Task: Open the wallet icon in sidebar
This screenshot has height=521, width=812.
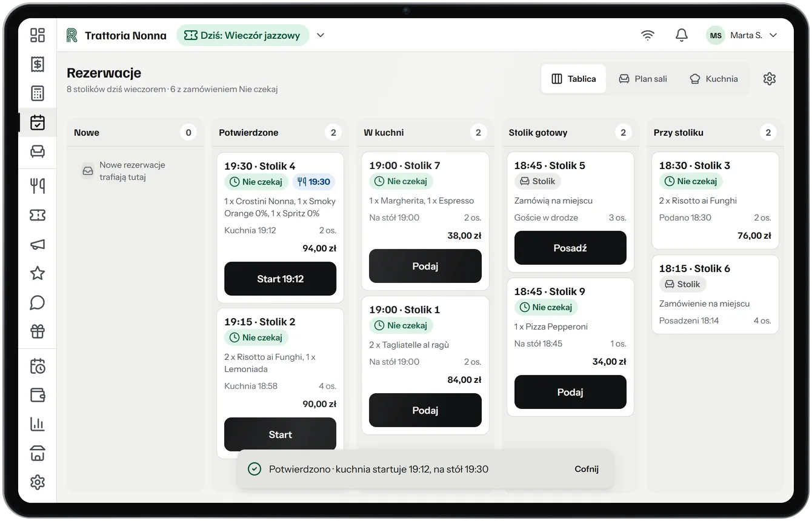Action: point(38,395)
